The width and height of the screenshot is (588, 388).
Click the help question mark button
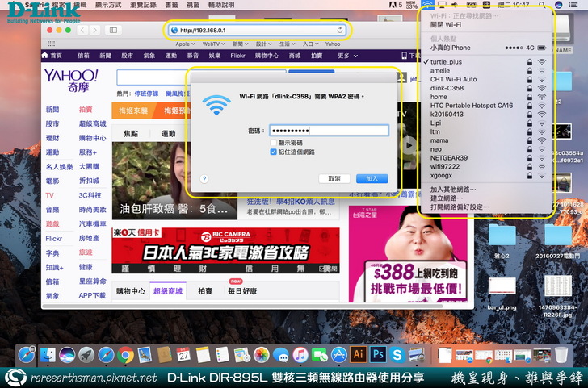point(204,179)
